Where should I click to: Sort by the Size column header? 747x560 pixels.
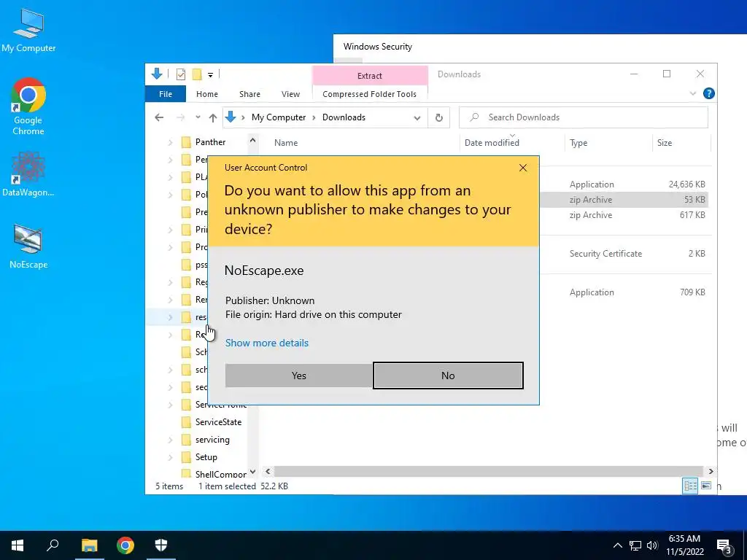pyautogui.click(x=664, y=143)
